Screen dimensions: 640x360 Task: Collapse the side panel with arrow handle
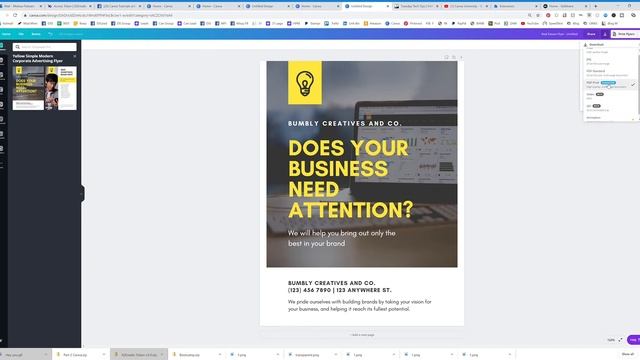[x=83, y=193]
